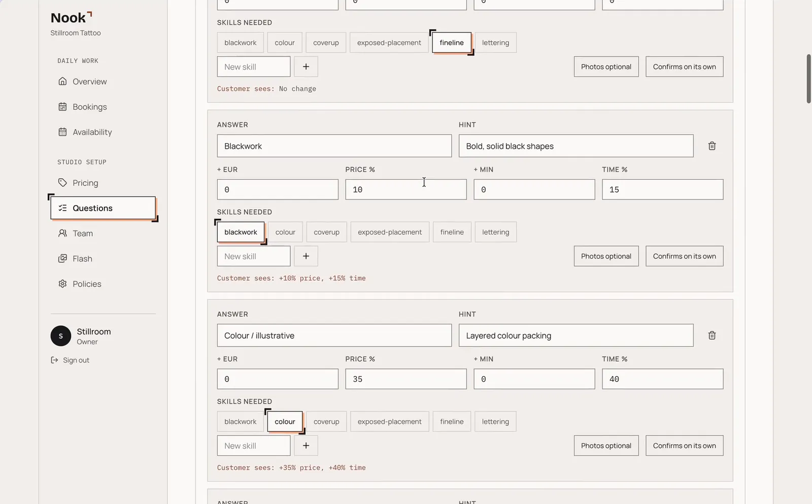Toggle lettering skill in Blackwork answer
The image size is (812, 504).
point(496,232)
